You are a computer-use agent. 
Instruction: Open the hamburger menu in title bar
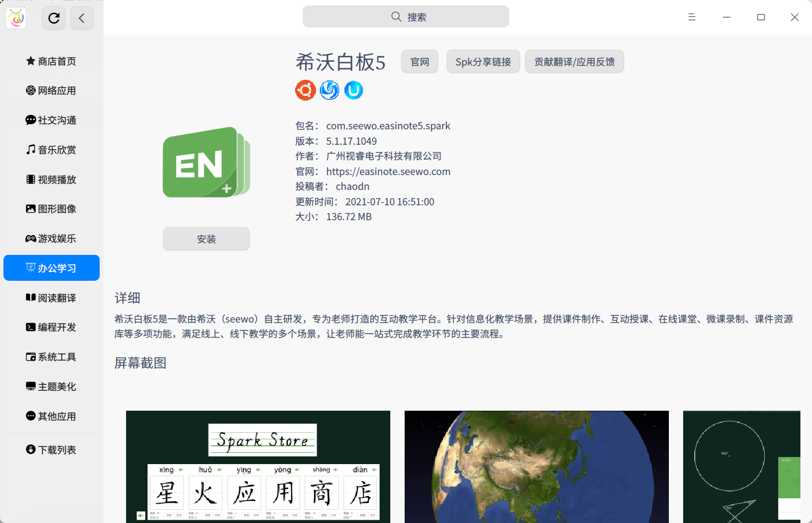coord(692,17)
